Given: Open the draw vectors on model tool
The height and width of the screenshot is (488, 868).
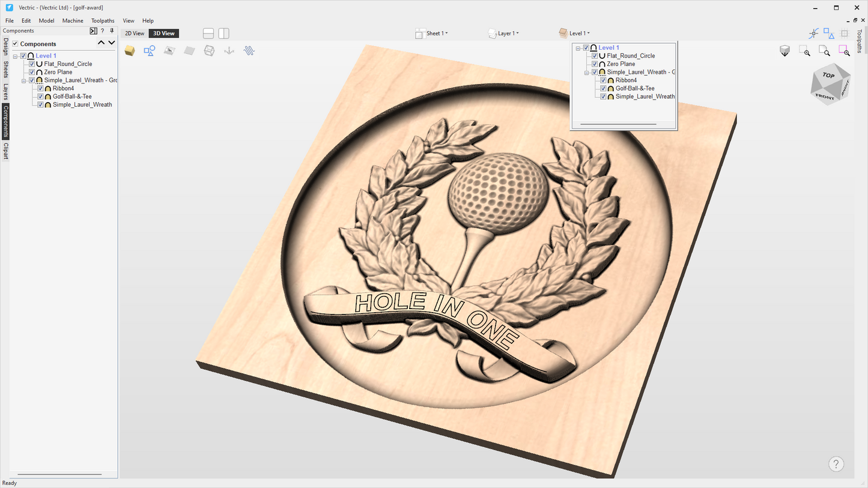Looking at the screenshot, I should pos(149,50).
